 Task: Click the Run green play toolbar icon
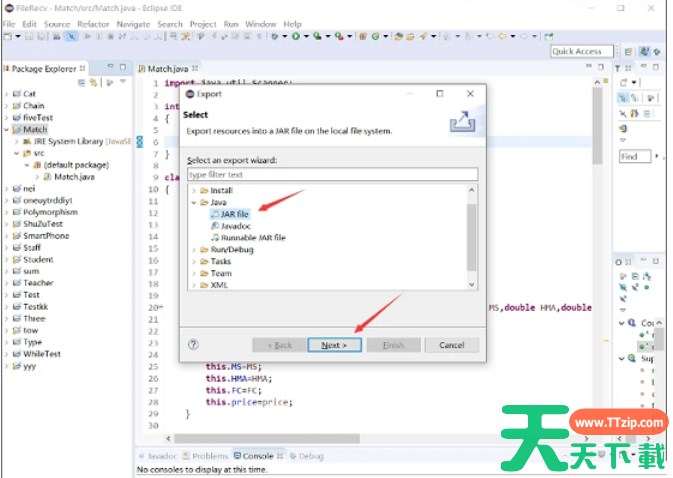click(295, 37)
